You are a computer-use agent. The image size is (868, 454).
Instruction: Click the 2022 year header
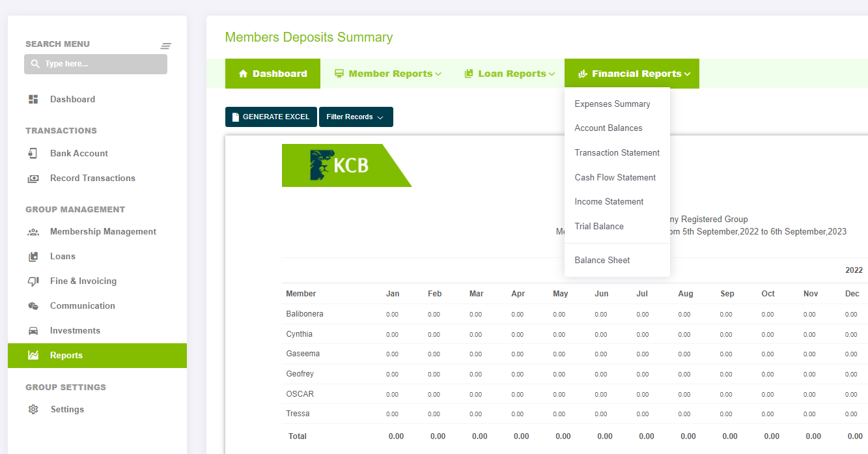854,270
